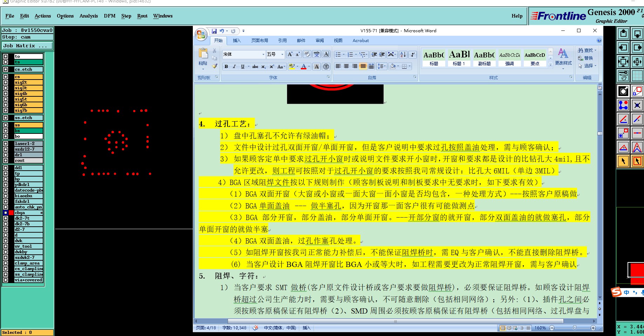Click Genesis pan-right arrow tool icon
This screenshot has height=336, width=644.
point(637,48)
